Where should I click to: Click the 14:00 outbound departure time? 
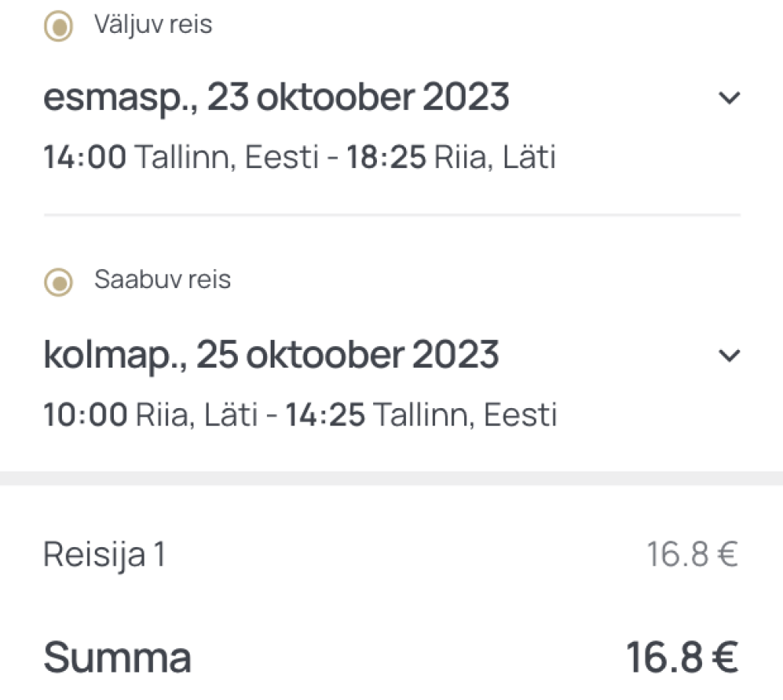[x=85, y=157]
